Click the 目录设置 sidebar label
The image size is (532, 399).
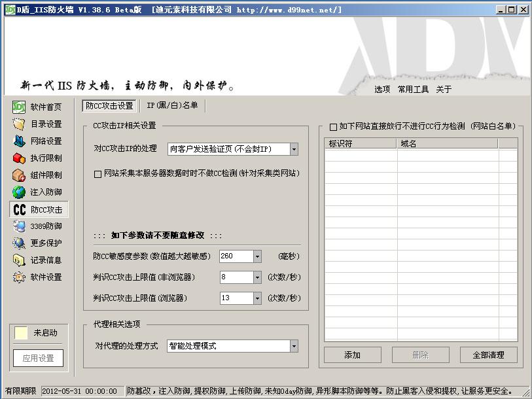[x=46, y=124]
